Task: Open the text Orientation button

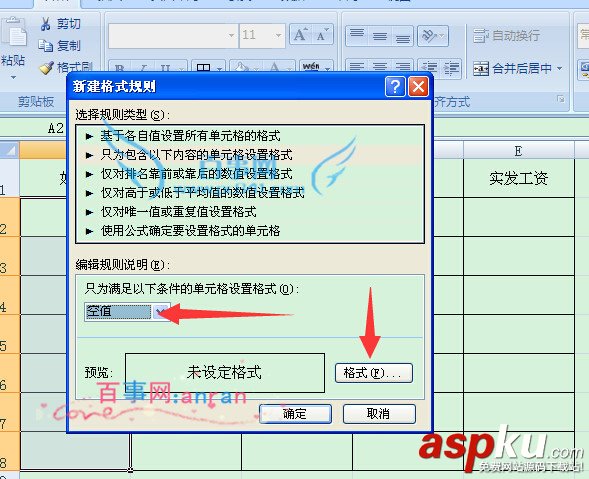Action: 433,36
